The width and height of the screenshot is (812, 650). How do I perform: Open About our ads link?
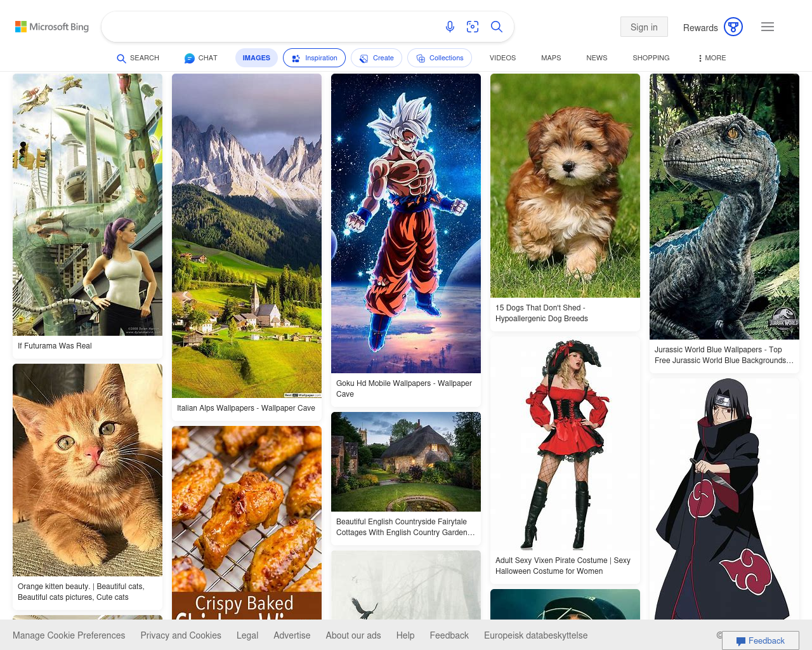pos(353,635)
